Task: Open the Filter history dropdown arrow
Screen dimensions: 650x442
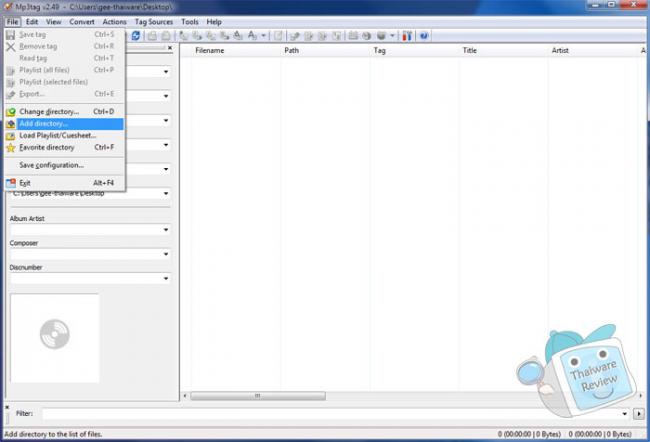Action: (624, 414)
